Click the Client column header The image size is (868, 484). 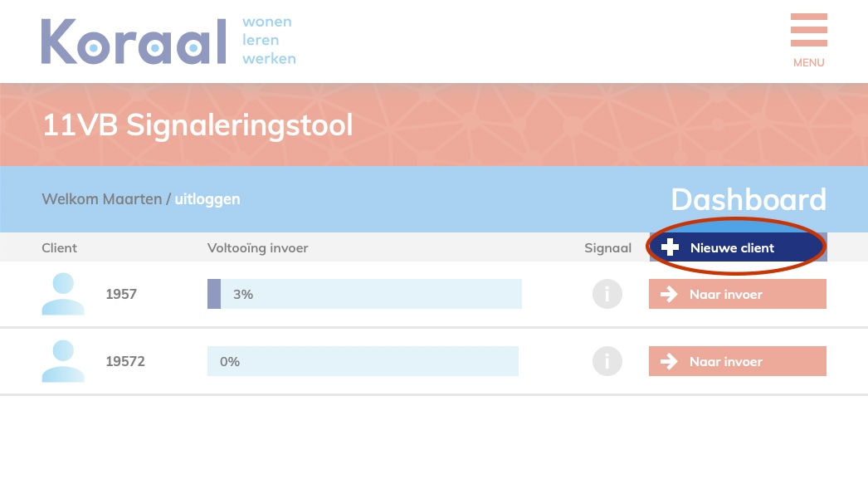pos(60,247)
